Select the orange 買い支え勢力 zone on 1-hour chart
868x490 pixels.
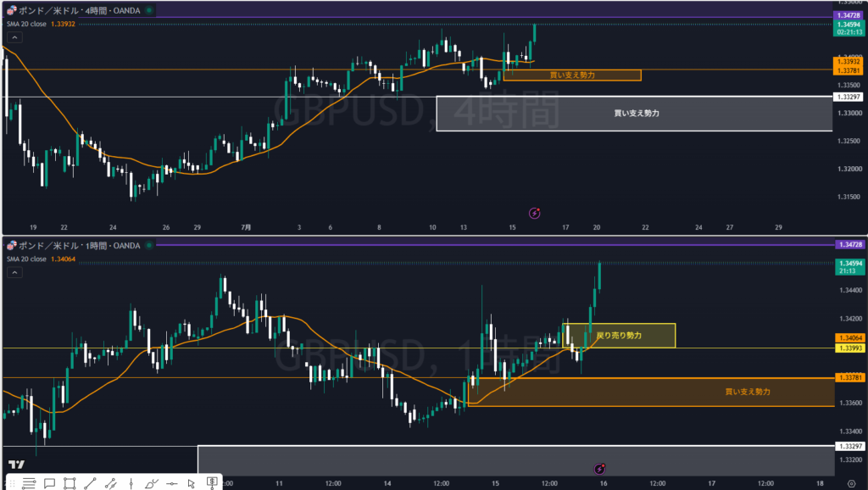point(651,392)
